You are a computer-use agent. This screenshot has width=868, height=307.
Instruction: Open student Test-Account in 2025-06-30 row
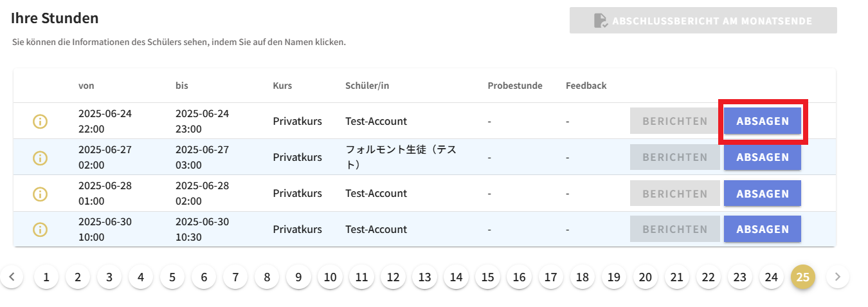376,229
